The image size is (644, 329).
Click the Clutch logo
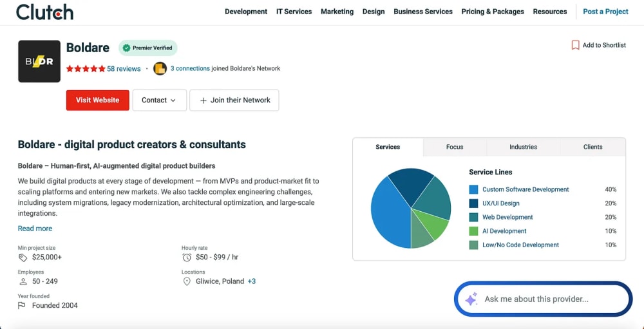click(x=44, y=12)
